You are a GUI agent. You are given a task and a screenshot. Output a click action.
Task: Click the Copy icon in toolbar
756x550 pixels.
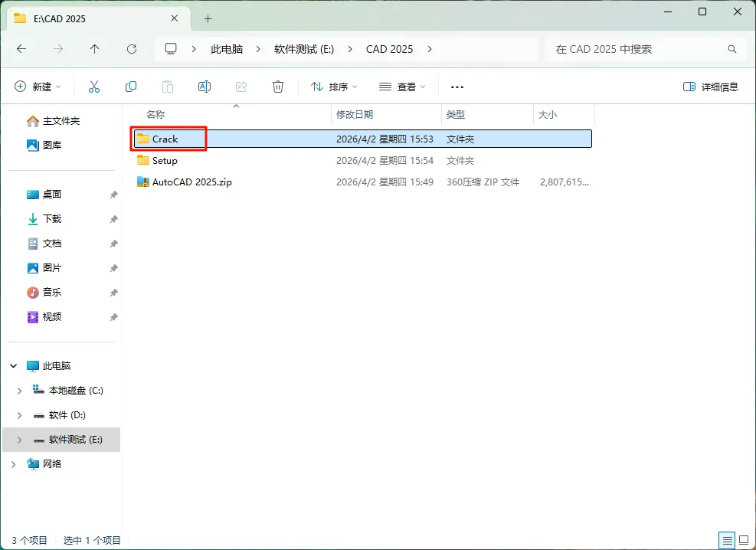(131, 87)
